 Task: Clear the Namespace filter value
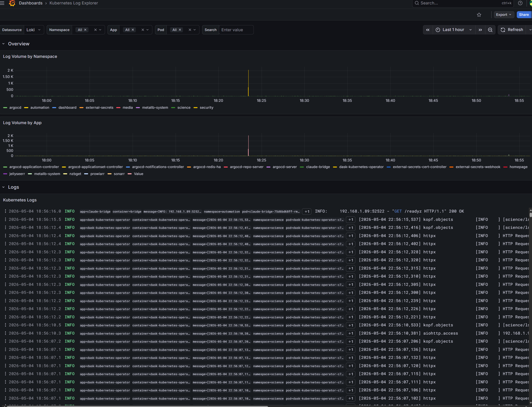(95, 30)
